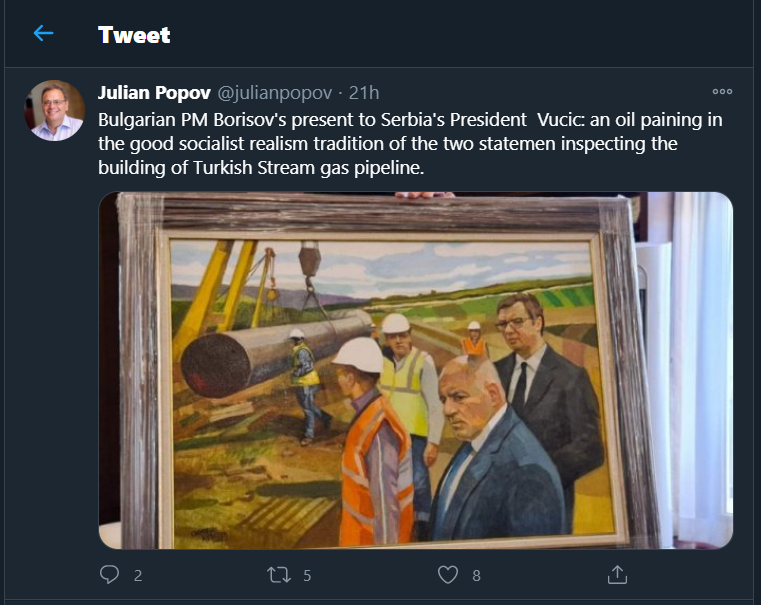
Task: Open the framed pipeline painting image
Action: click(x=415, y=370)
